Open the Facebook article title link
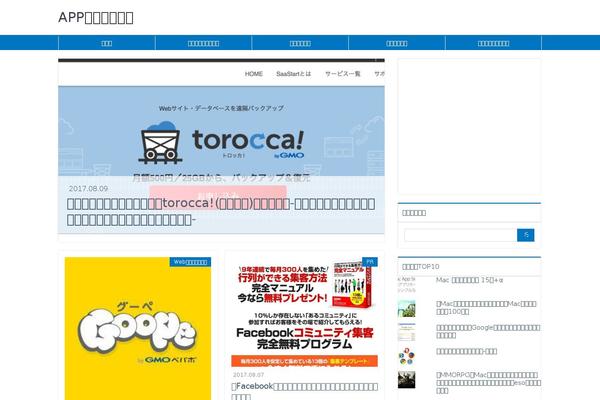Screen dimensions: 600x400 click(305, 391)
